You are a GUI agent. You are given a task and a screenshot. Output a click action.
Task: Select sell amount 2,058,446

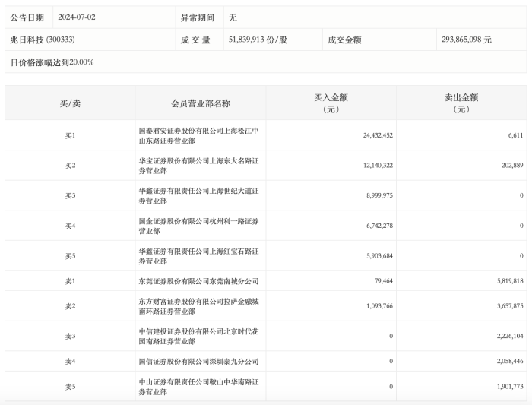(510, 361)
